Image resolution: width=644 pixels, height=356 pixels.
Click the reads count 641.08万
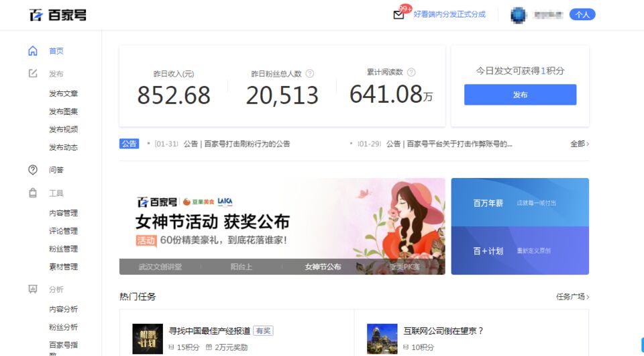(391, 94)
